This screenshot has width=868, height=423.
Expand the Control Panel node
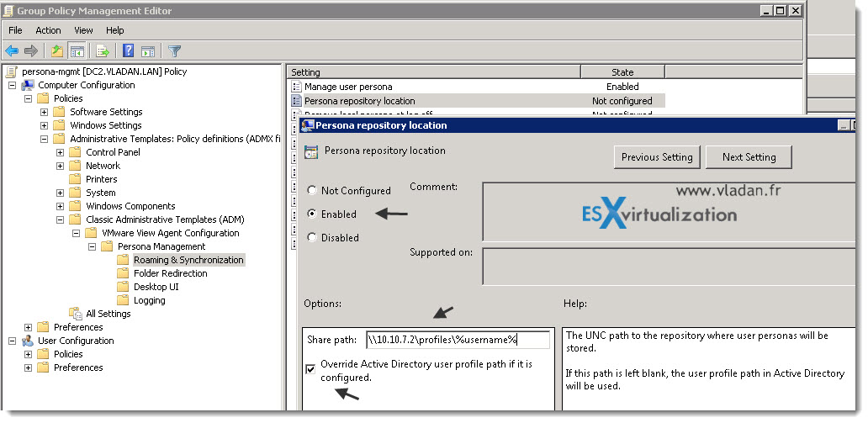(61, 152)
